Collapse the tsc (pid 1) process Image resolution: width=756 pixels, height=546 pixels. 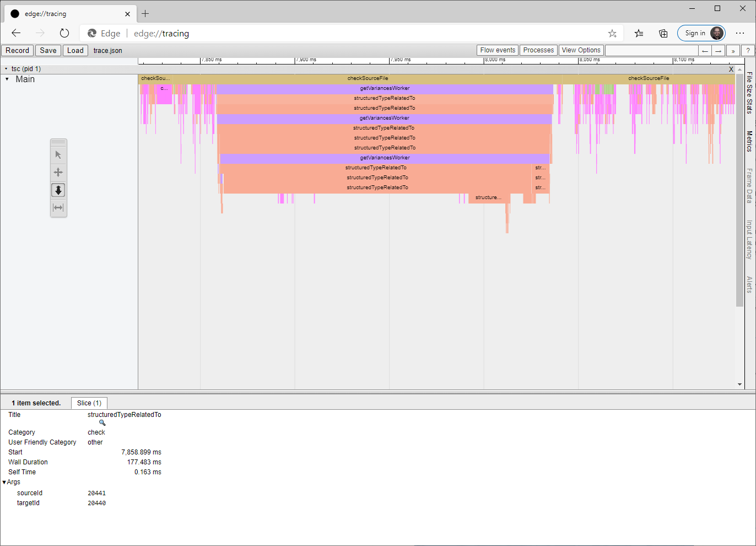coord(6,69)
